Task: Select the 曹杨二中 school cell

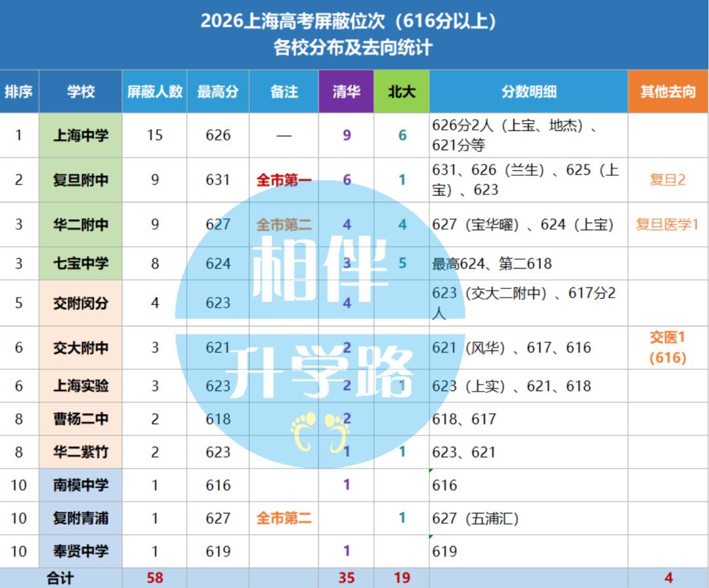Action: pyautogui.click(x=81, y=419)
